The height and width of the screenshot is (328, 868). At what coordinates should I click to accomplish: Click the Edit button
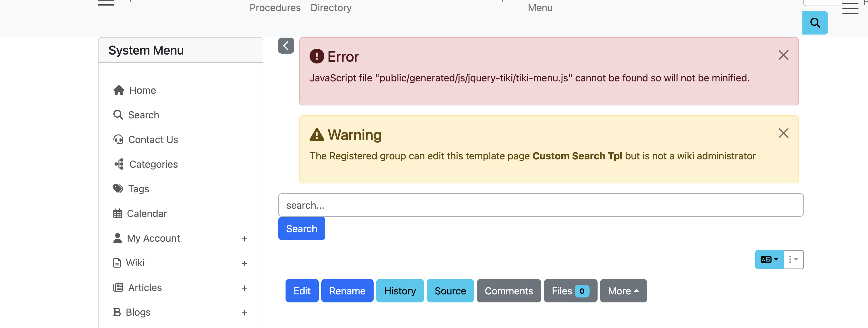click(x=302, y=291)
